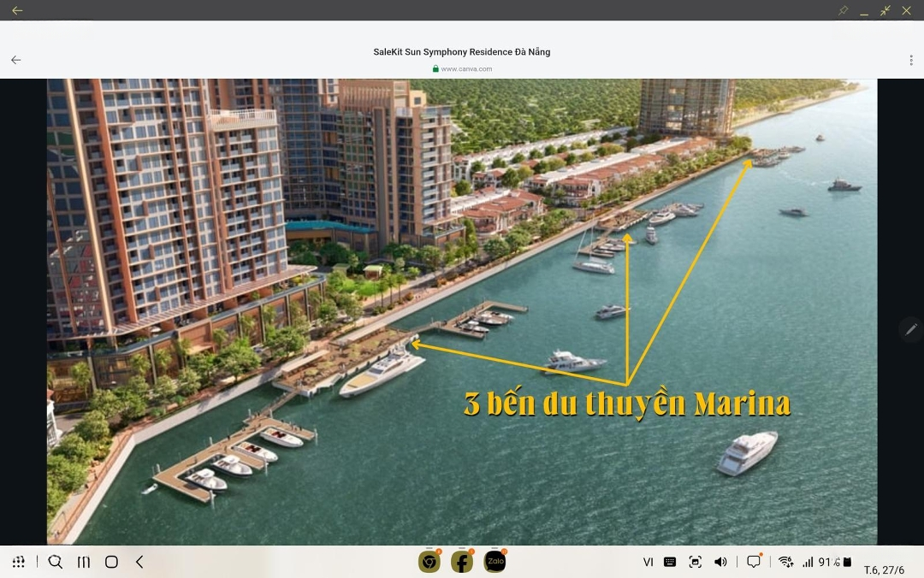
Task: Click the back arrow in the dark title bar
Action: click(17, 10)
